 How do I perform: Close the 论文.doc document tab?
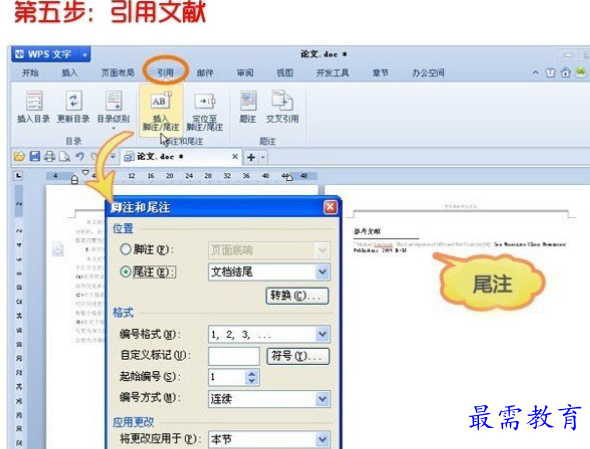(235, 156)
